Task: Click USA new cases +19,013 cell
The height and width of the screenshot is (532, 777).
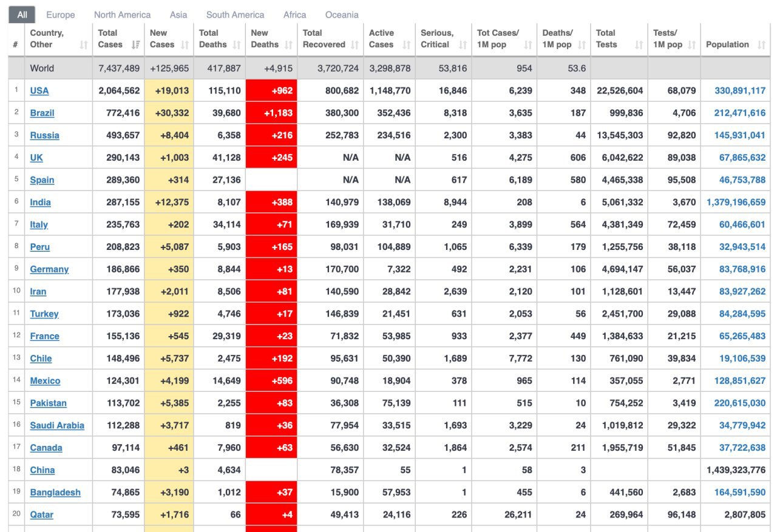Action: coord(169,90)
